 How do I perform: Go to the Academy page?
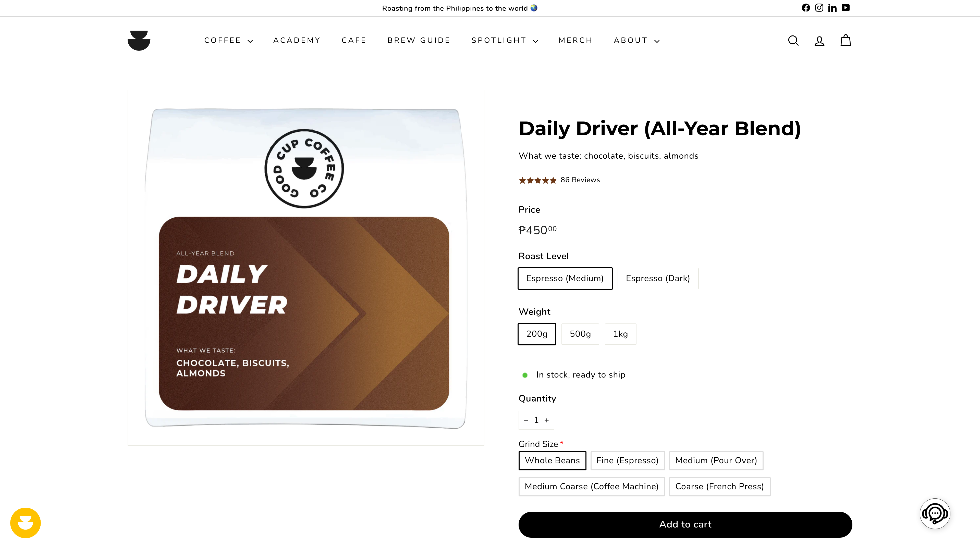(x=297, y=40)
